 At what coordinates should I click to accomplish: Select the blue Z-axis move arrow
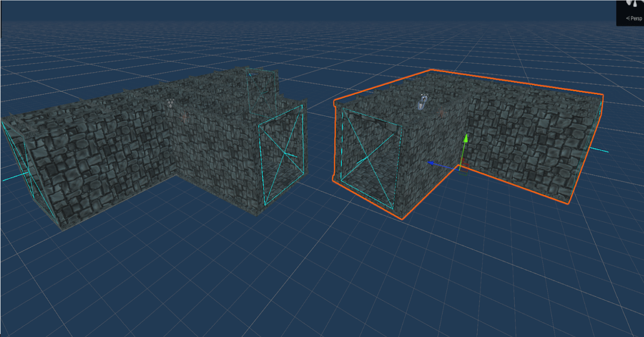(431, 163)
